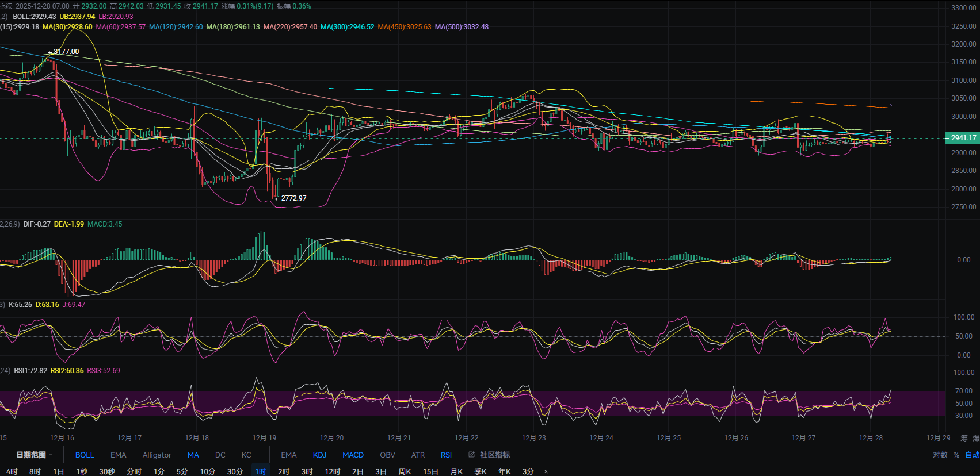The height and width of the screenshot is (476, 980).
Task: Turn on the OBV sub-indicator
Action: (x=387, y=455)
